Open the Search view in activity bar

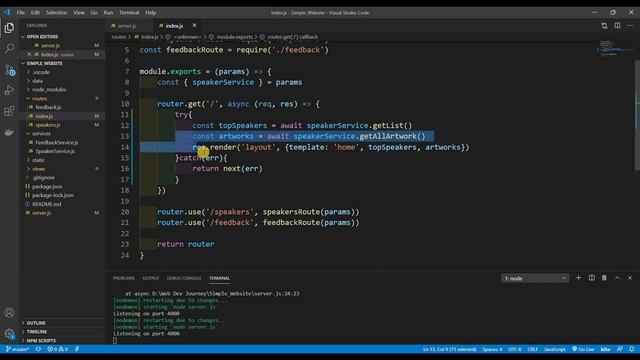[9, 49]
